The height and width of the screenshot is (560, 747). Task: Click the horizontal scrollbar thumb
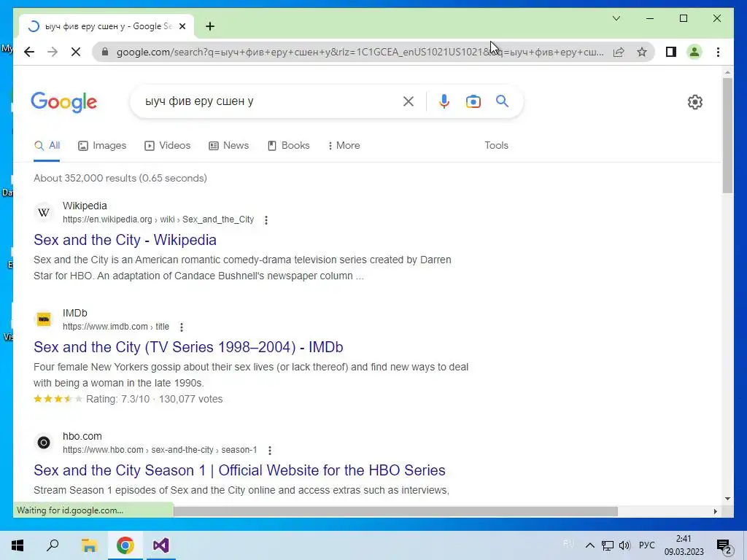pyautogui.click(x=395, y=511)
